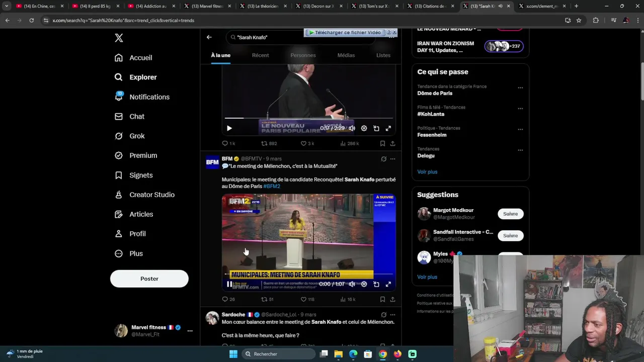View stats of post with 286k views
The height and width of the screenshot is (362, 644).
tap(349, 143)
